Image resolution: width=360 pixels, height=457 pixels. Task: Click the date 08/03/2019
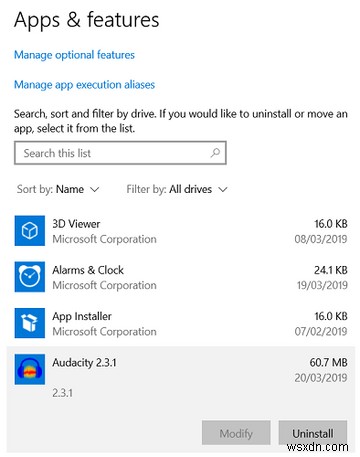321,239
